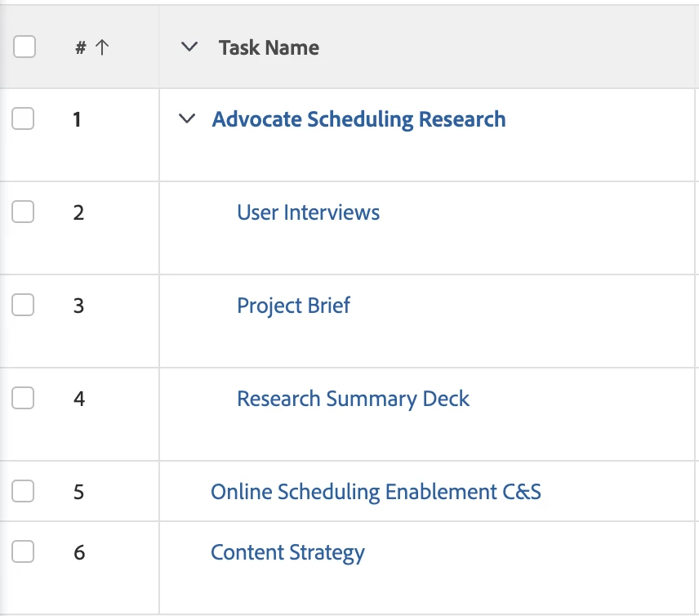699x616 pixels.
Task: Click the ascending sort arrow beside #
Action: point(102,47)
